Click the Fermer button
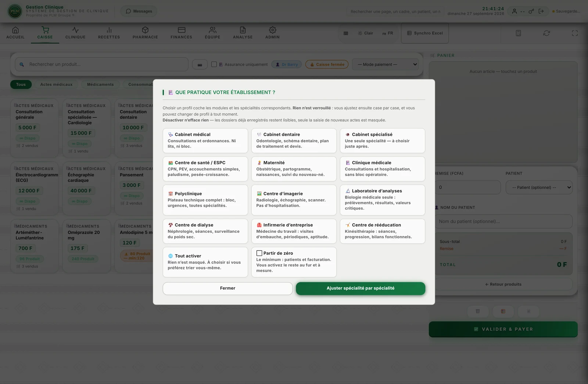This screenshot has width=588, height=384. pyautogui.click(x=227, y=288)
